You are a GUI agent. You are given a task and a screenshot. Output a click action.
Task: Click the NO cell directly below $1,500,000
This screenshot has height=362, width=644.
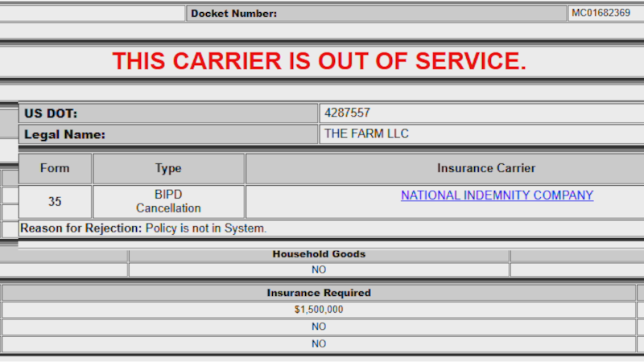[x=319, y=327]
